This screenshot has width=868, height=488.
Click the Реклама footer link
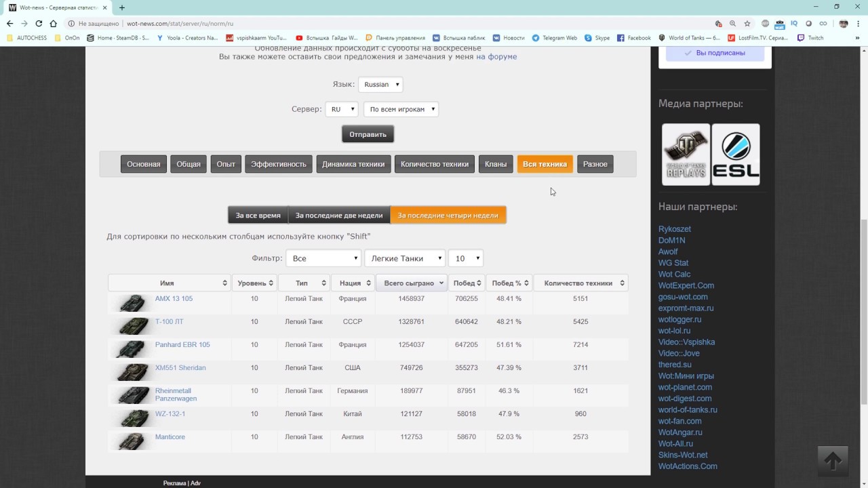pos(174,483)
